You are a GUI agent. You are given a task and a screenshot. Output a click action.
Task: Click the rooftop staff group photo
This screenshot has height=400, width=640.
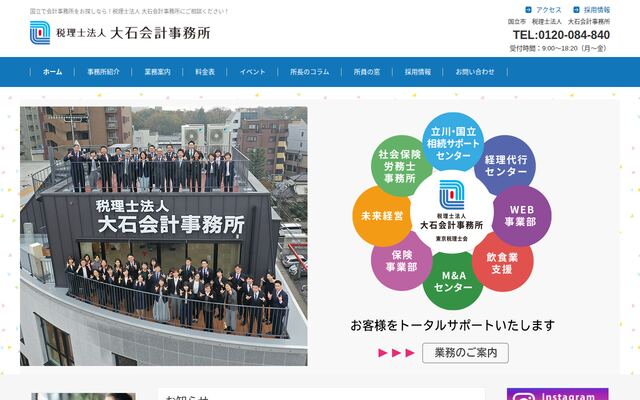tap(164, 236)
